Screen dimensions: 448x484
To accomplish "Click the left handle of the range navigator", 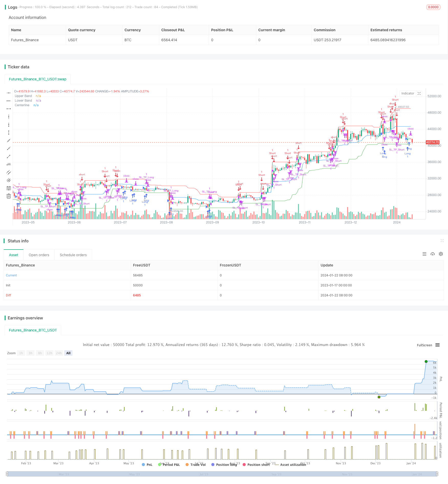I will [7, 474].
